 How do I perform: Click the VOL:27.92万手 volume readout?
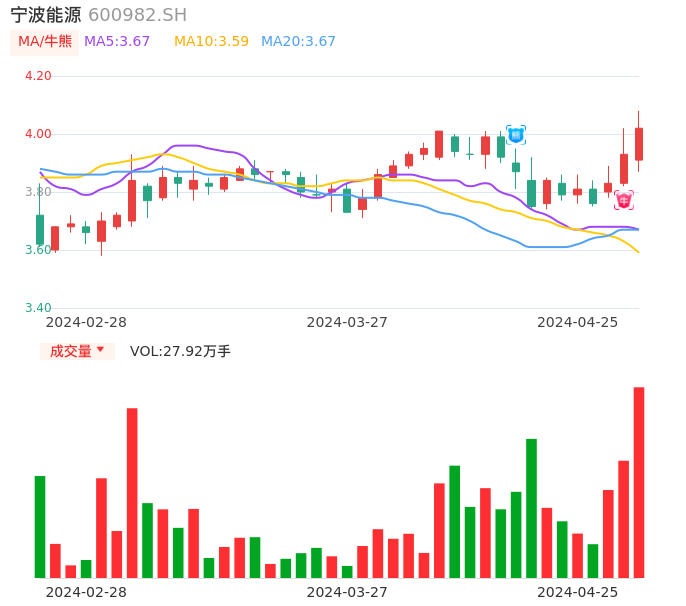pyautogui.click(x=180, y=351)
